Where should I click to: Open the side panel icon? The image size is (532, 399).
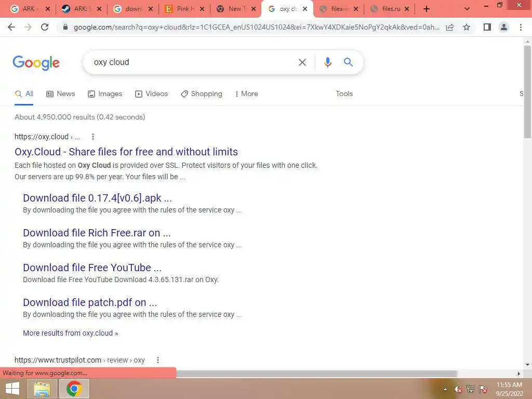[487, 27]
